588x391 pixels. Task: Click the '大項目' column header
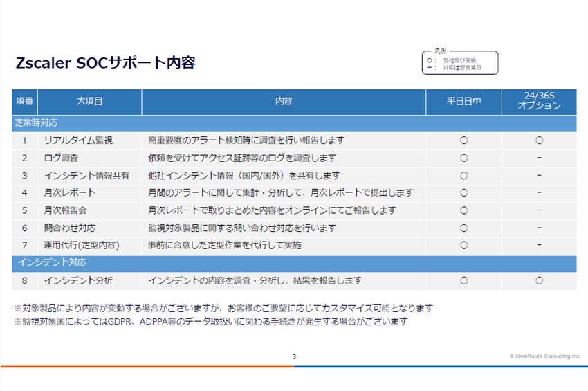90,101
